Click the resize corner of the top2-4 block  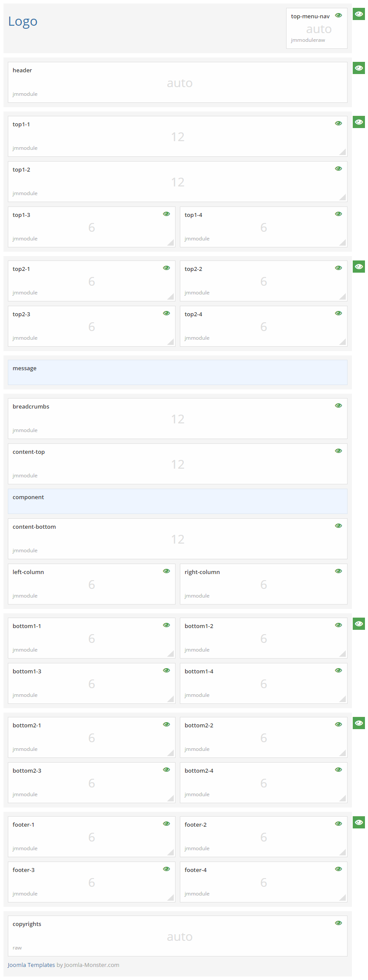(343, 342)
